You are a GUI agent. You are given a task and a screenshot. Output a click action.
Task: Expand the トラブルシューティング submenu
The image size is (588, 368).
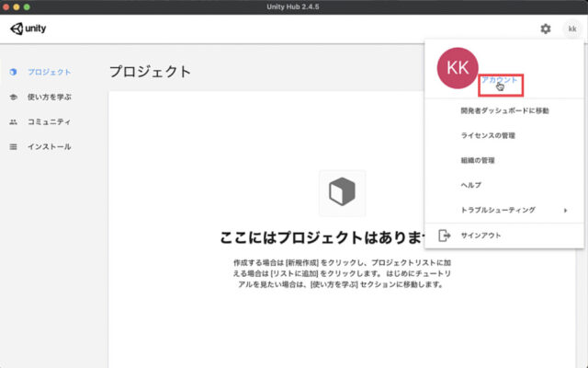(x=504, y=210)
